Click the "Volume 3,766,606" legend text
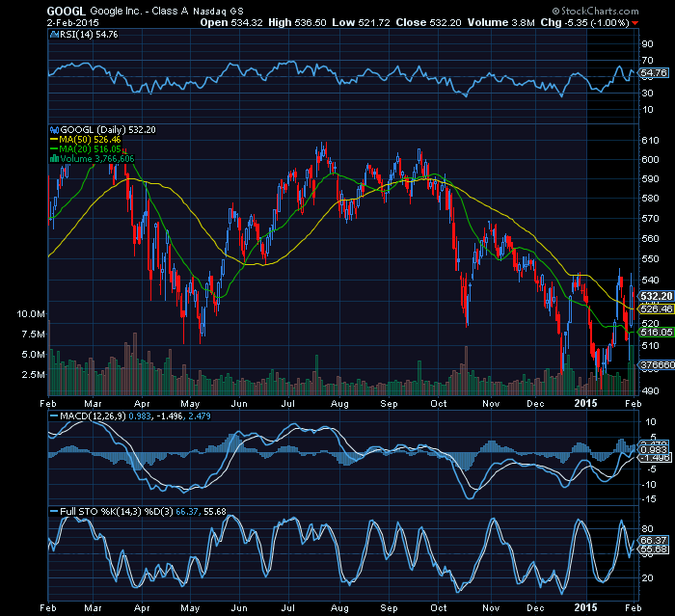This screenshot has height=616, width=675. (x=97, y=159)
